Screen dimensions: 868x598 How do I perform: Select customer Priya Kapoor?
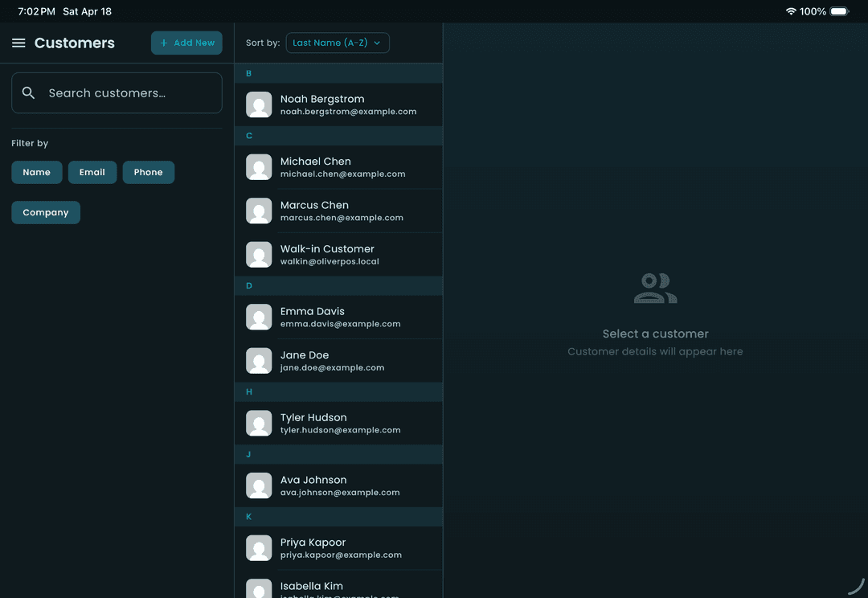[339, 548]
